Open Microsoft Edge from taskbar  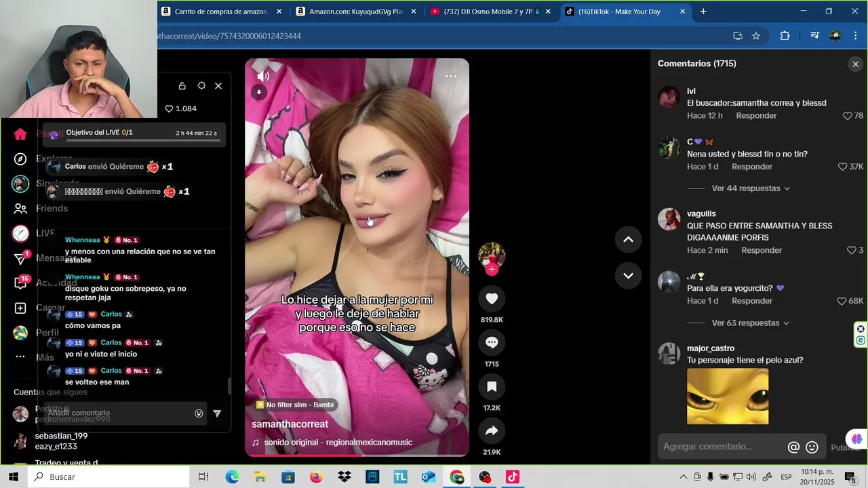232,477
